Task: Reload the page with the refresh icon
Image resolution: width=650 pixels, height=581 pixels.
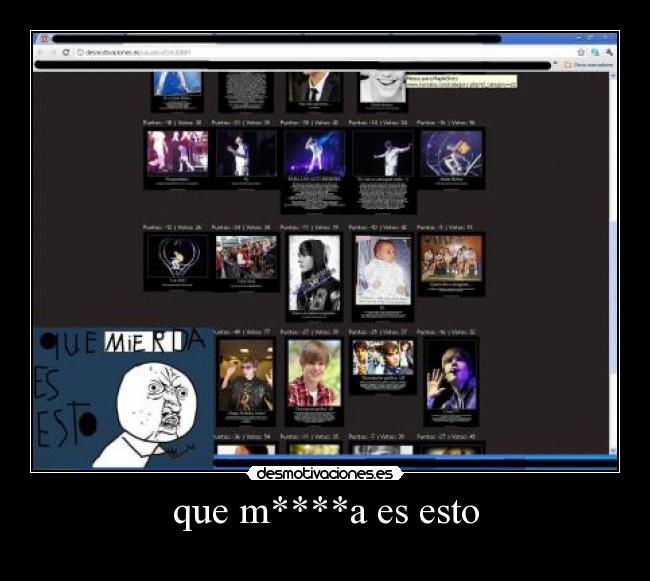Action: point(65,52)
